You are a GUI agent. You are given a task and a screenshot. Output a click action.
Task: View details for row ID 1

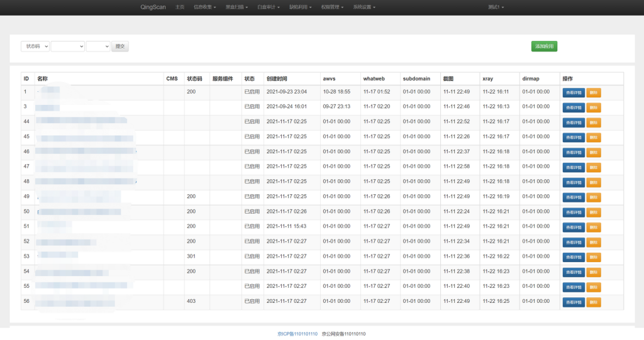pyautogui.click(x=573, y=92)
